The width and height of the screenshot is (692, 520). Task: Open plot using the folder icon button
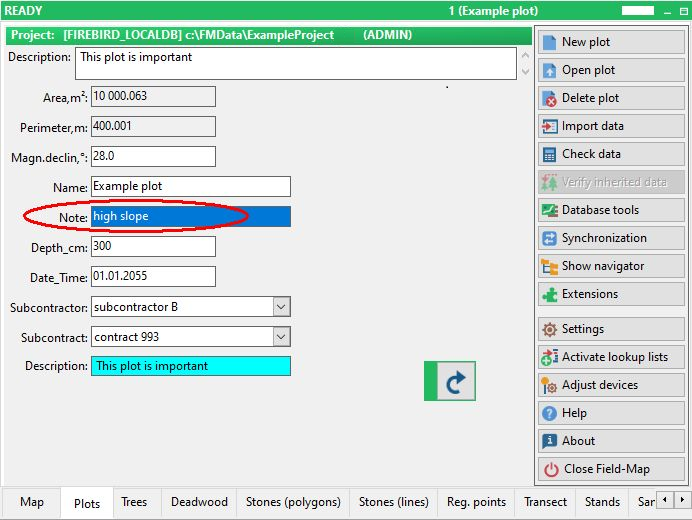[610, 70]
